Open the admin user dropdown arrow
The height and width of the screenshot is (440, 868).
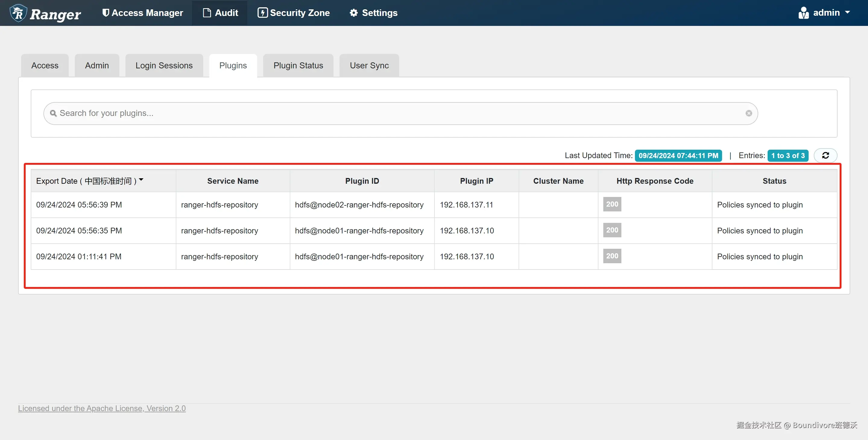(x=847, y=12)
